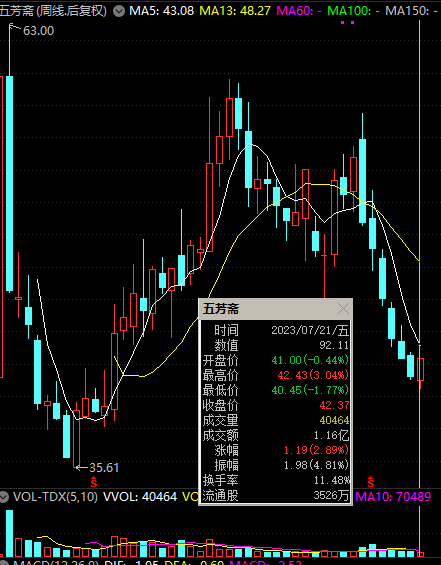Click the left red S signal marker
This screenshot has height=565, width=441.
94,482
